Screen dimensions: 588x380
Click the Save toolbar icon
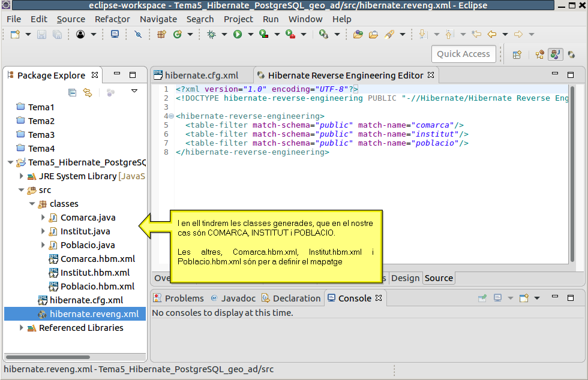41,35
